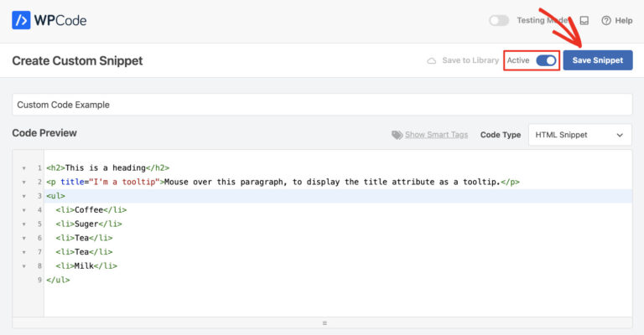
Task: Click the WPCode logo icon
Action: (x=21, y=20)
